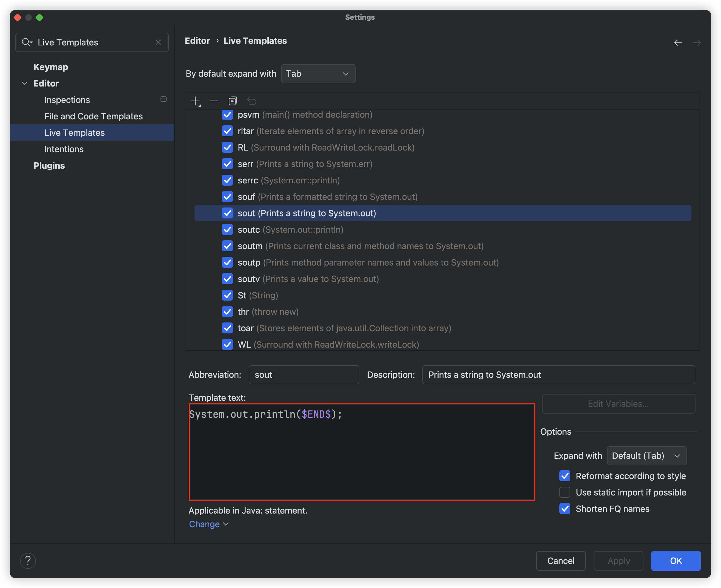The image size is (721, 588).
Task: Open the Plugins settings page
Action: [x=49, y=165]
